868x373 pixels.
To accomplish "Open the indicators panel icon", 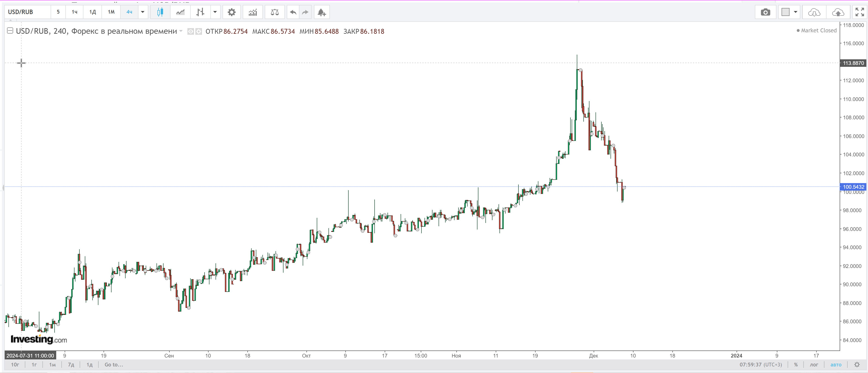I will (253, 12).
